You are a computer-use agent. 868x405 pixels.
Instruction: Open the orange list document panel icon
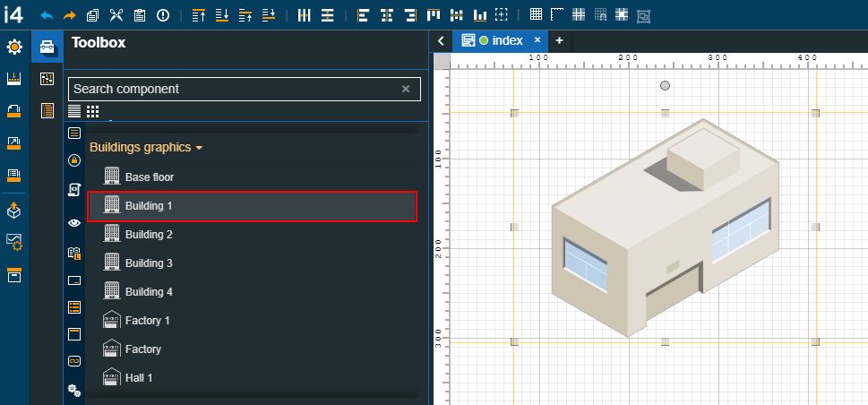tap(47, 111)
